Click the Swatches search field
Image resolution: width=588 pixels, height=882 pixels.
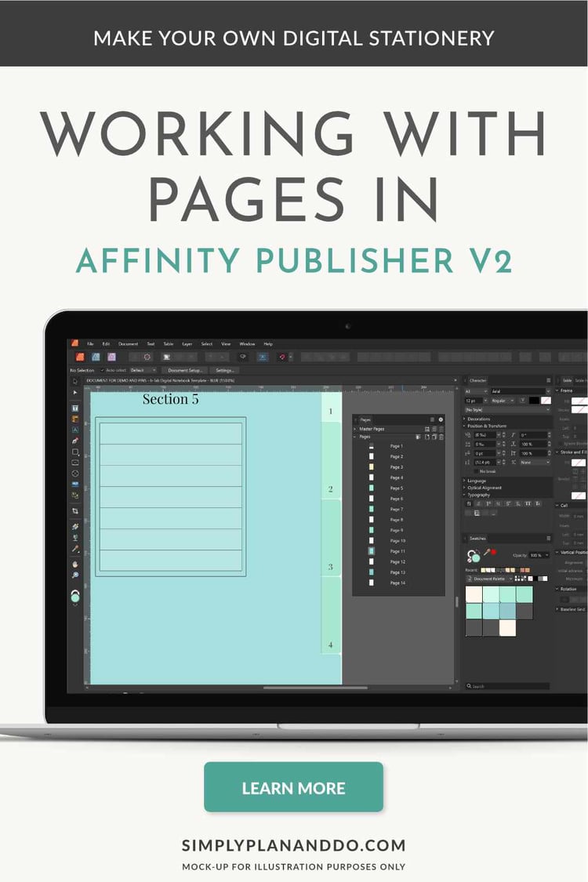point(507,686)
